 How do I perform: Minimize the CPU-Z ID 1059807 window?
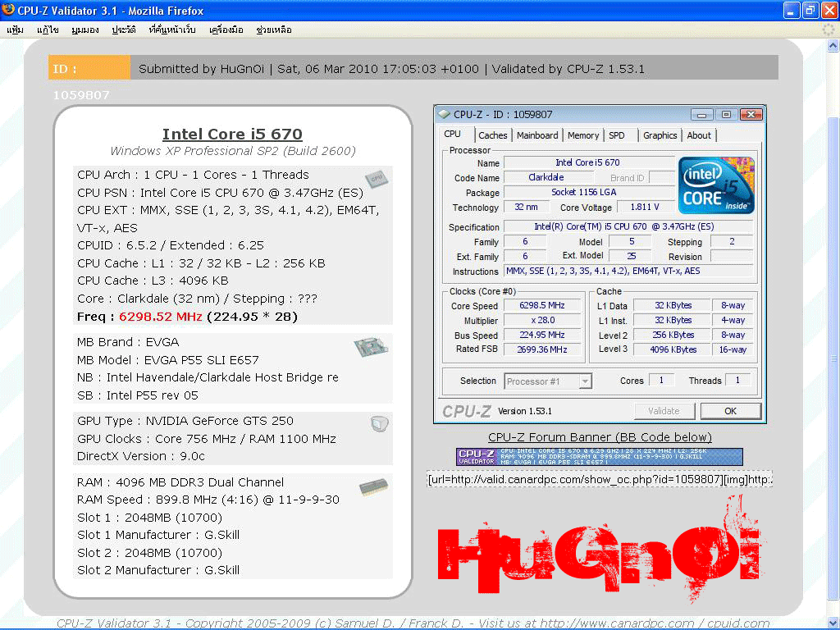[x=702, y=114]
